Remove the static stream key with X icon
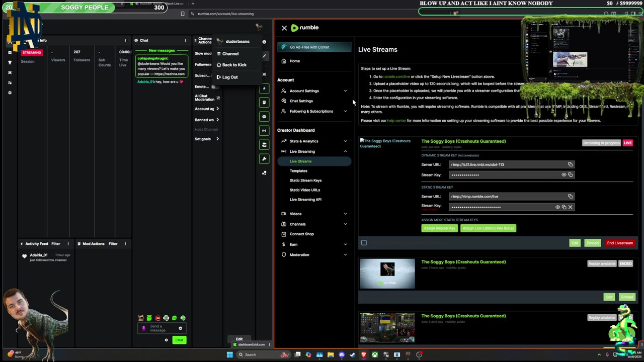The image size is (644, 362). click(570, 207)
